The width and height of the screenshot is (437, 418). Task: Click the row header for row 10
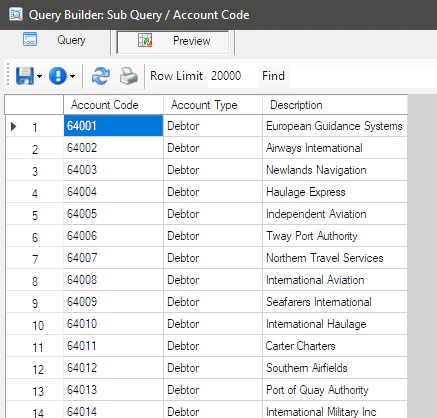coord(34,325)
